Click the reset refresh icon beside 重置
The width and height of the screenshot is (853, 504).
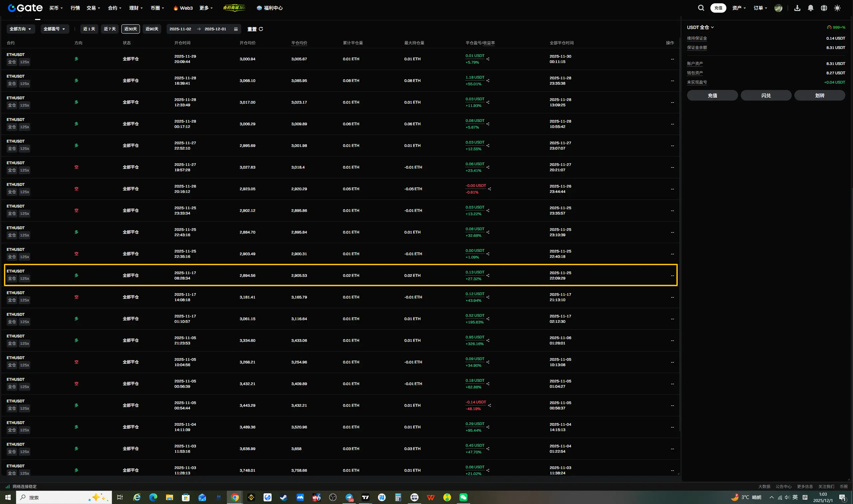(x=261, y=29)
